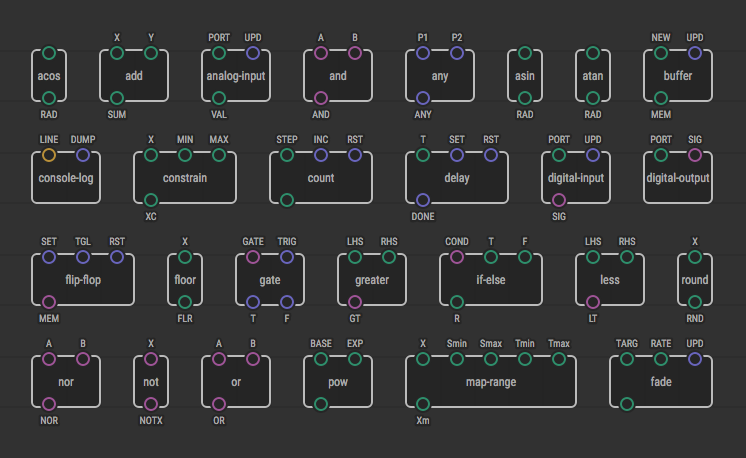
Task: Select the digital-output node
Action: pos(678,178)
